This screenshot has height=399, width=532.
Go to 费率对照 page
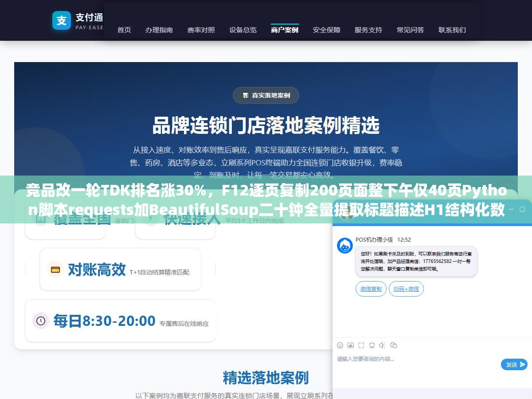point(201,30)
